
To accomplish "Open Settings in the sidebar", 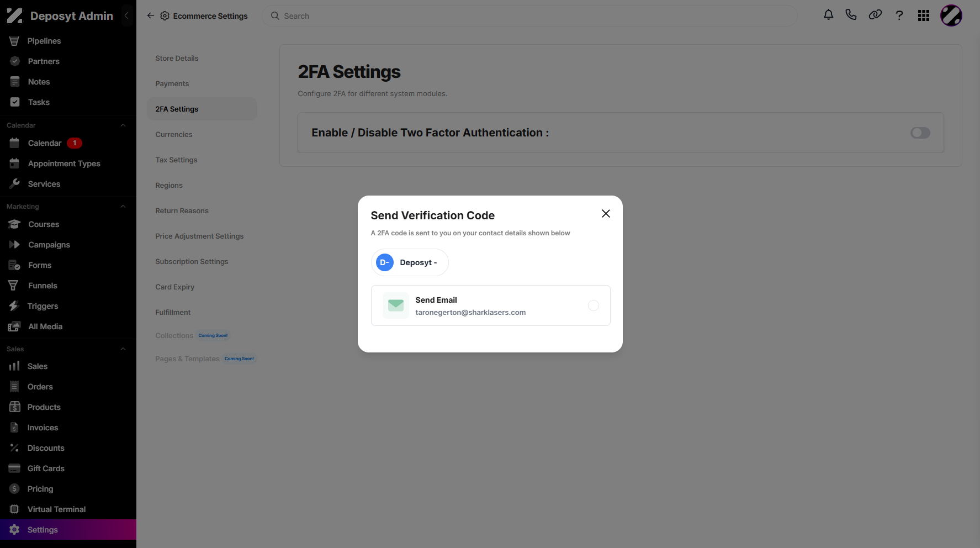I will pos(68,530).
